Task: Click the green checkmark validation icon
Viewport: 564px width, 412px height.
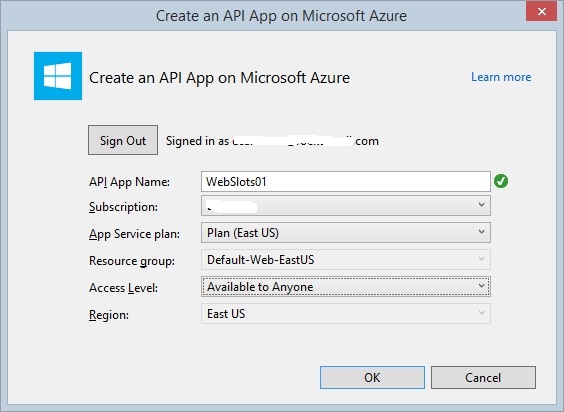Action: coord(501,181)
